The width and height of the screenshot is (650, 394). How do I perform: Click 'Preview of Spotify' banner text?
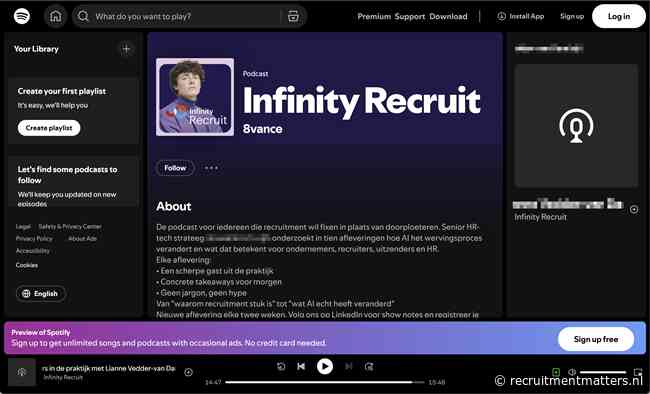[41, 332]
